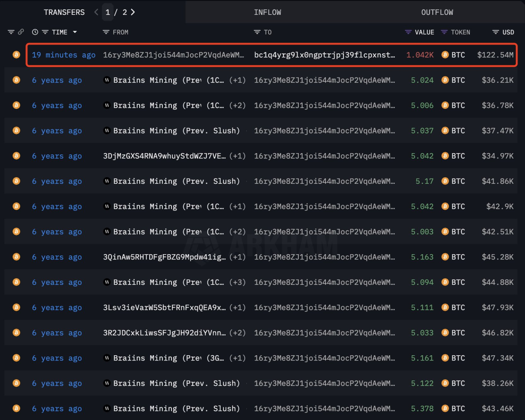Open the TRANSFERS tab

(64, 12)
